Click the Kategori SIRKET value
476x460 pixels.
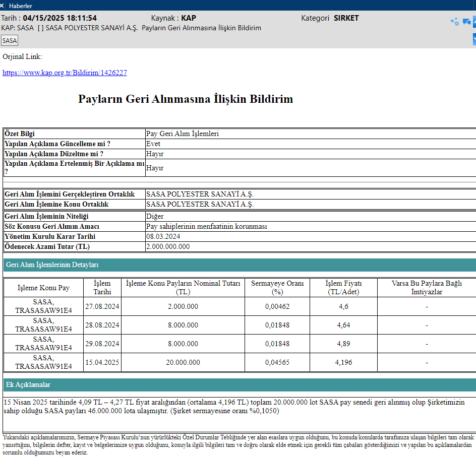[346, 18]
